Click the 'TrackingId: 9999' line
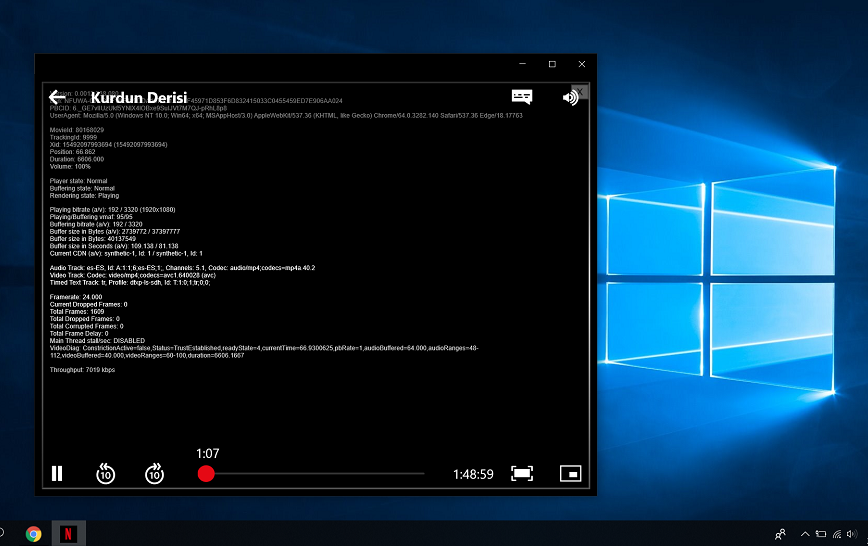The height and width of the screenshot is (546, 868). point(73,137)
